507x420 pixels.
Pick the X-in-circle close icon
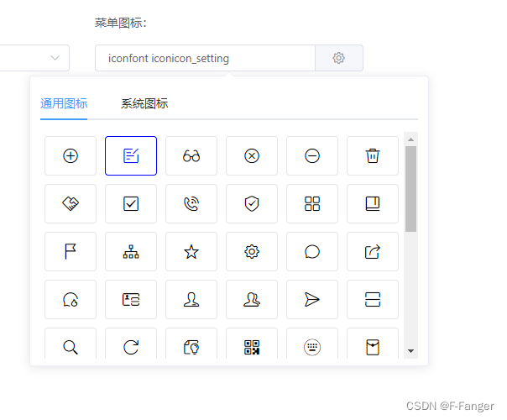pyautogui.click(x=252, y=156)
